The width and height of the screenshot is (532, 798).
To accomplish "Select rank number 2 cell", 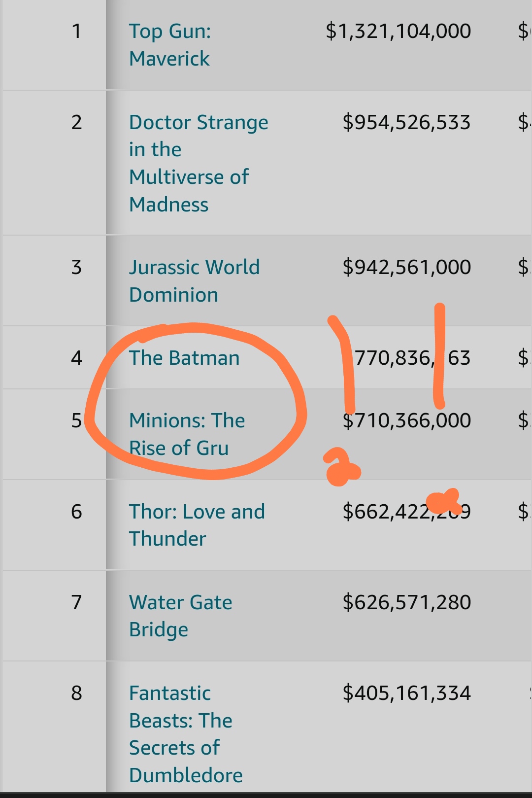I will point(76,122).
